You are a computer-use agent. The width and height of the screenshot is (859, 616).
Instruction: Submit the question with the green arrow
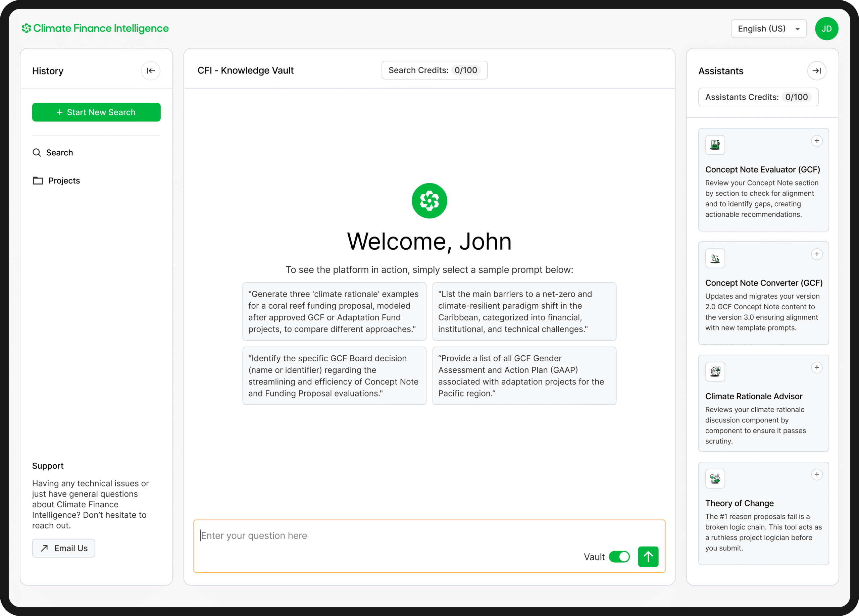[x=648, y=557]
